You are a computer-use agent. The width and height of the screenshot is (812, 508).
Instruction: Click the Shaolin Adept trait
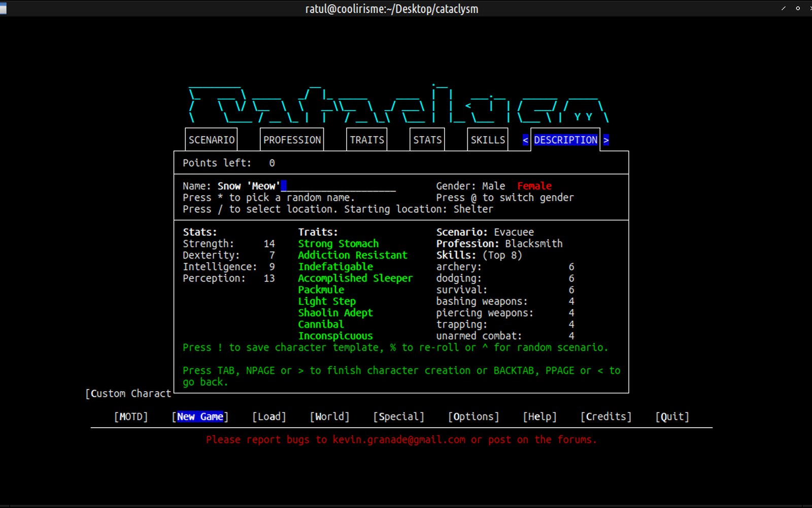pos(335,313)
